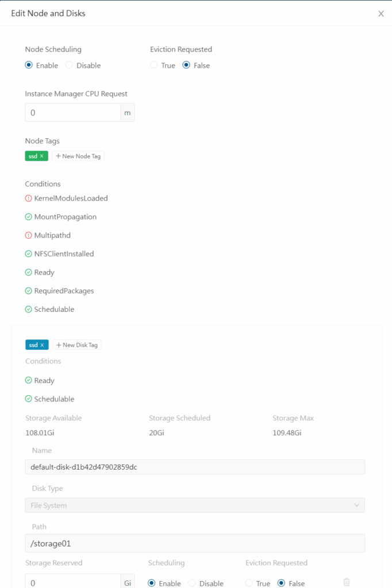Image resolution: width=392 pixels, height=588 pixels.
Task: Remove the ssd disk tag
Action: coord(42,345)
